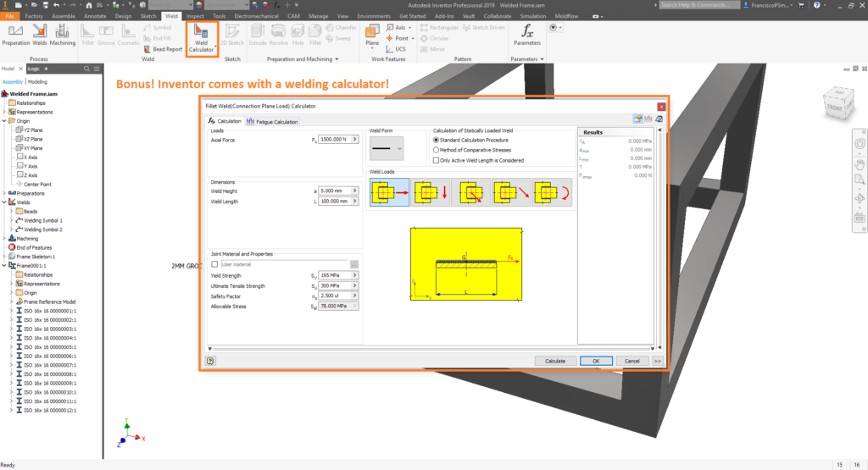Click the arrow beside Weld Length value
Image resolution: width=868 pixels, height=470 pixels.
pos(355,202)
